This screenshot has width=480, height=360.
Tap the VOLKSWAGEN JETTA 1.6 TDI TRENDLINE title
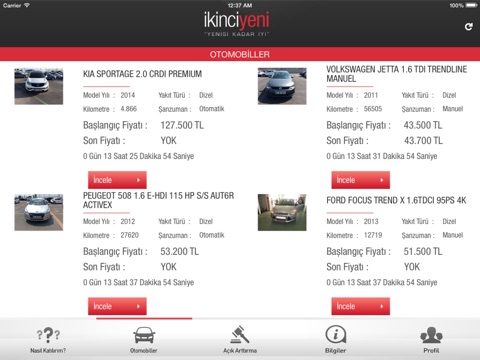397,74
